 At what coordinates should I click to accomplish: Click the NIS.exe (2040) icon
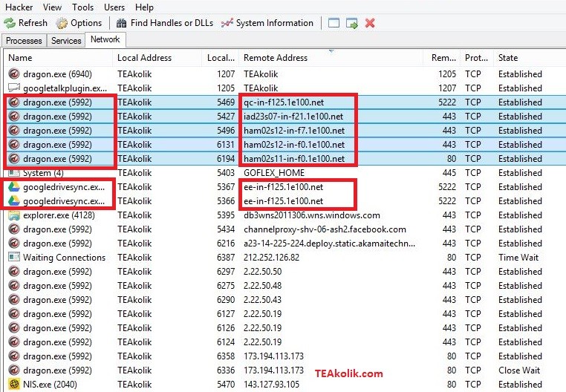[x=13, y=384]
